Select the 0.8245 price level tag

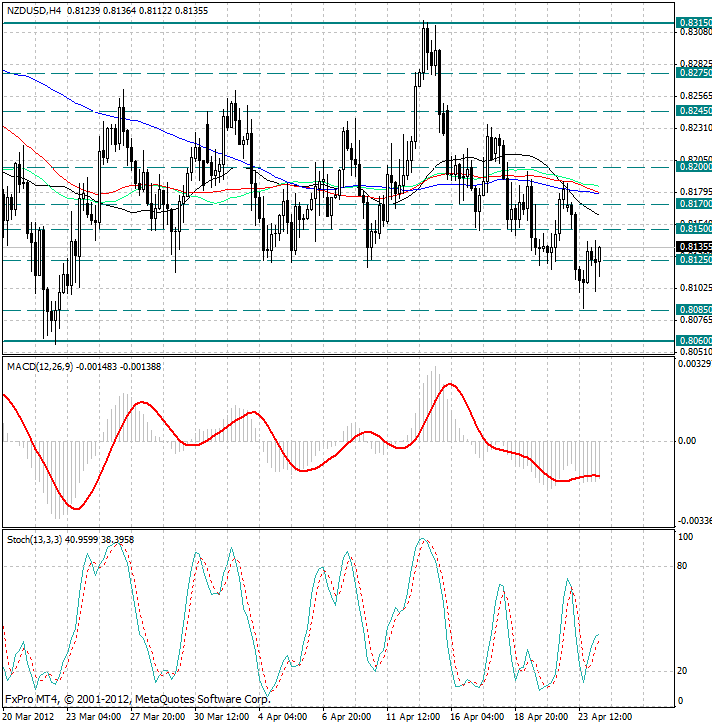coord(694,111)
